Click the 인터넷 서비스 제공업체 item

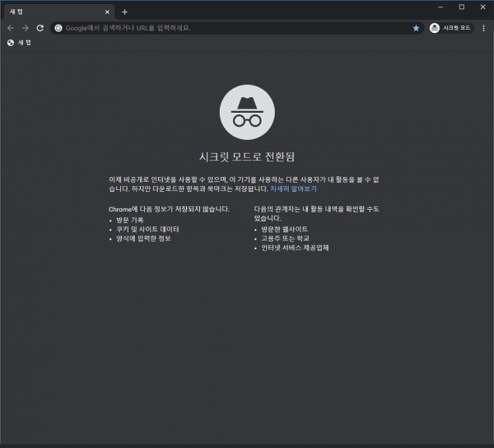point(295,248)
